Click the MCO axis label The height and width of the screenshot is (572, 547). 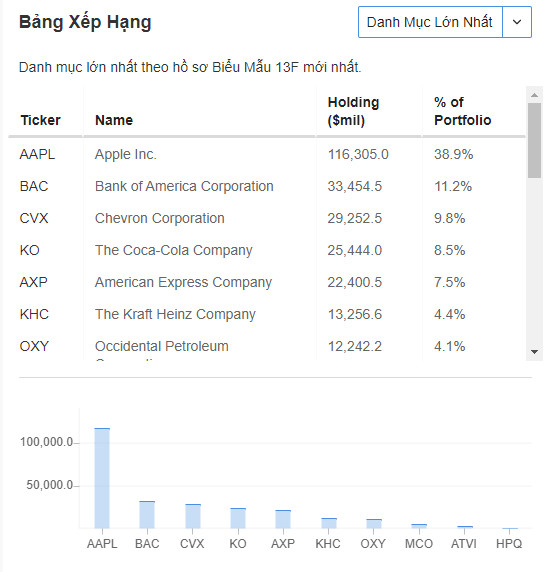(x=419, y=544)
